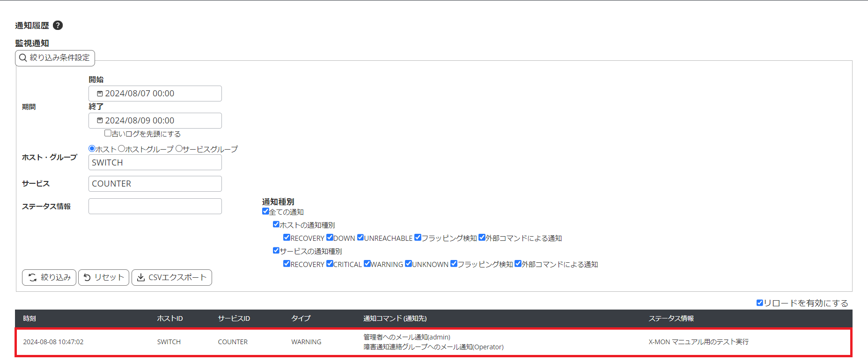Uncheck the 全ての通知 checkbox
Screen dimensions: 868x361
(265, 211)
